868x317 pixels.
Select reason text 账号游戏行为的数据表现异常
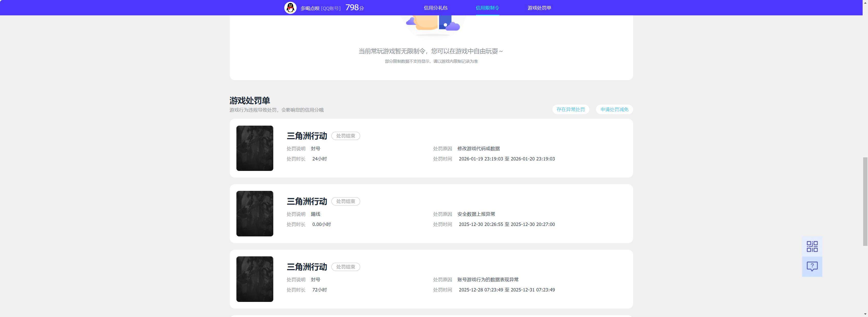pos(488,280)
